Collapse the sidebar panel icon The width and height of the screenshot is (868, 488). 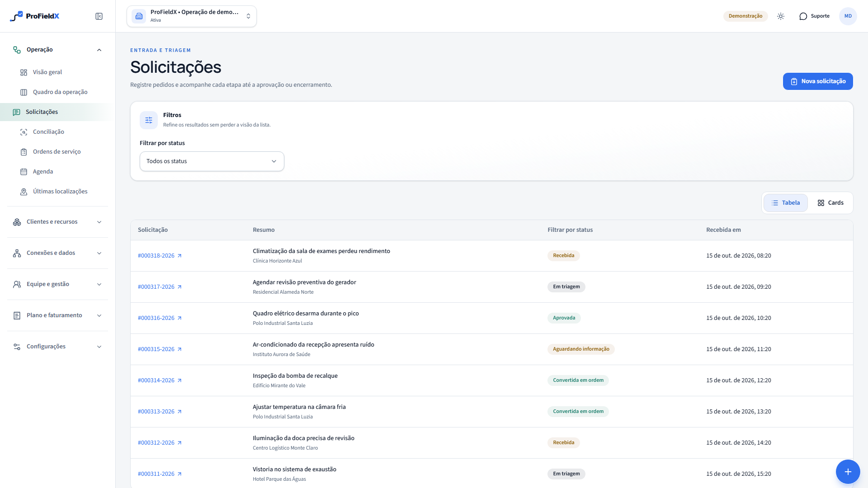99,16
